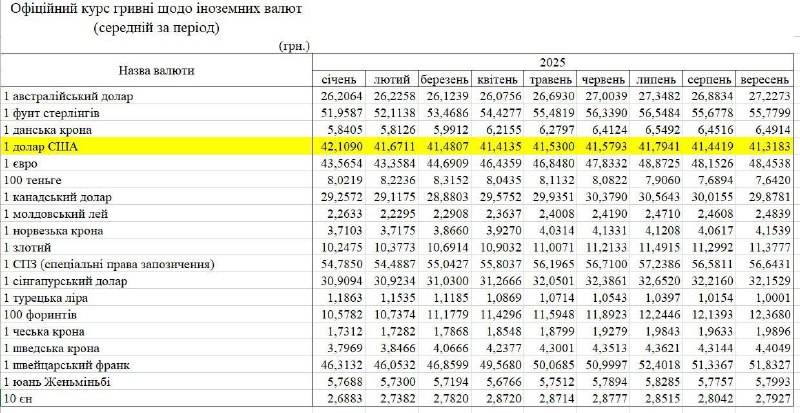Select the highlighted "1 долар США" row label

[42, 147]
